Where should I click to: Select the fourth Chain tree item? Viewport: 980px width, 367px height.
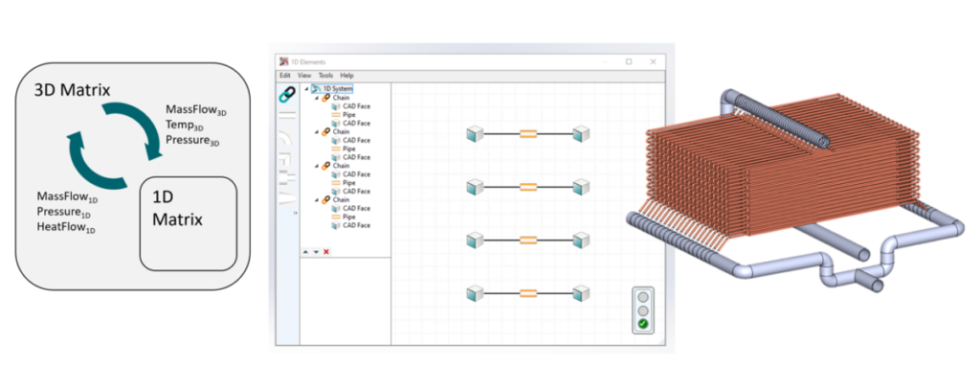pos(336,199)
